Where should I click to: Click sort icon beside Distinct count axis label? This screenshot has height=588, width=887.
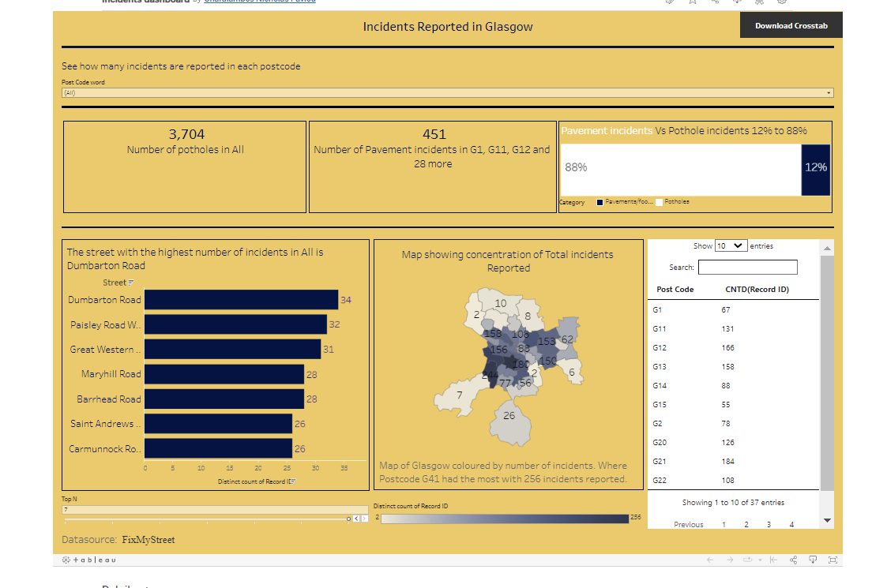pos(292,481)
